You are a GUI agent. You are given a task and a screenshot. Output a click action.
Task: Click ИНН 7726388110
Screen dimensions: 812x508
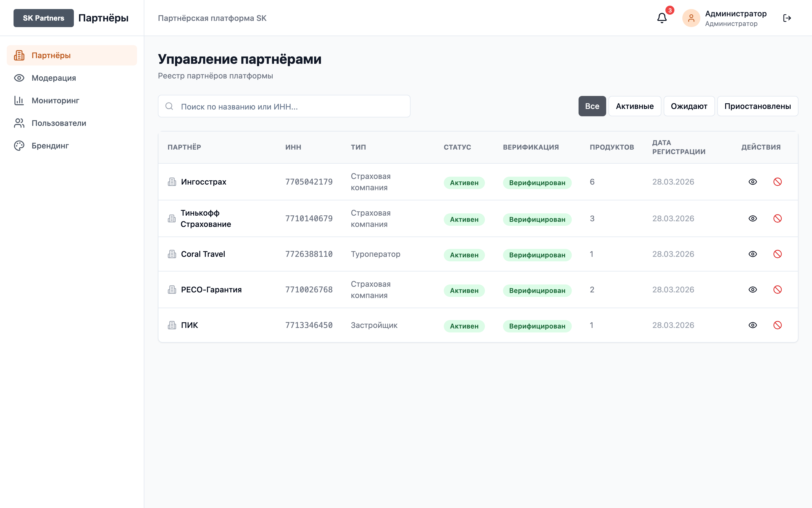[309, 254]
